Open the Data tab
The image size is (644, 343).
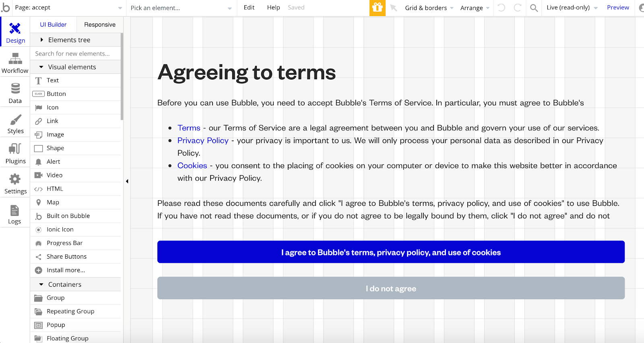click(x=15, y=93)
